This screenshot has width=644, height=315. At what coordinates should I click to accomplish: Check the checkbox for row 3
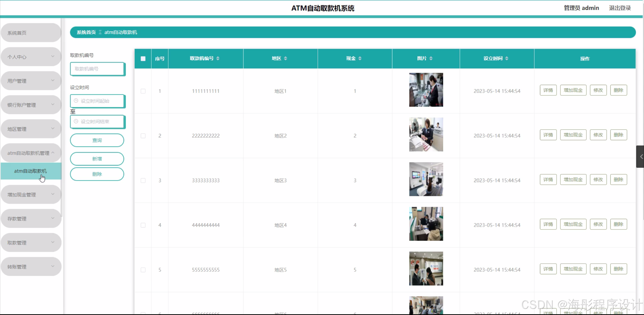point(143,180)
